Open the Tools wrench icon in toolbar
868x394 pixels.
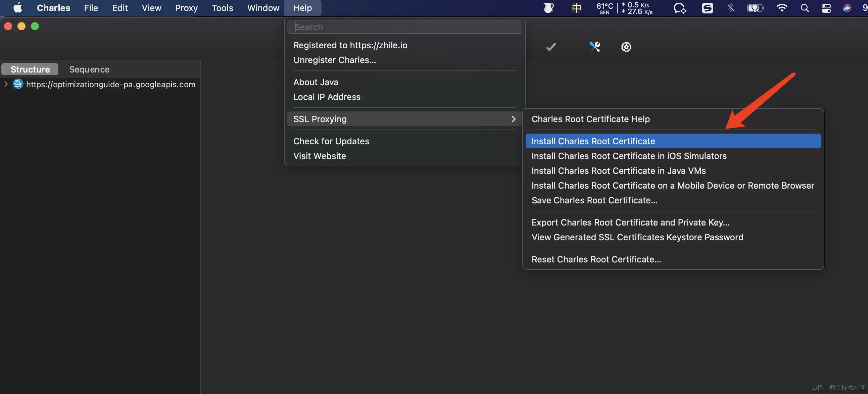[594, 47]
